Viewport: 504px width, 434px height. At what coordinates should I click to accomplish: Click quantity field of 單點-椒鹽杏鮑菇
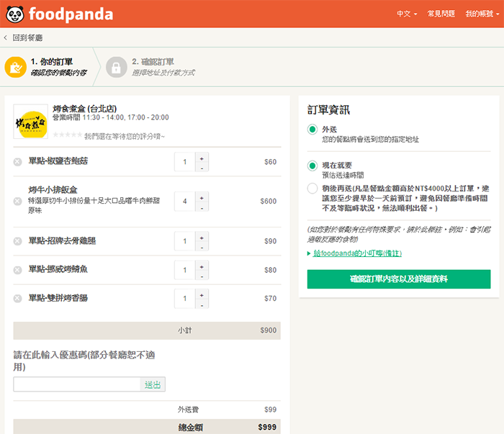point(185,162)
